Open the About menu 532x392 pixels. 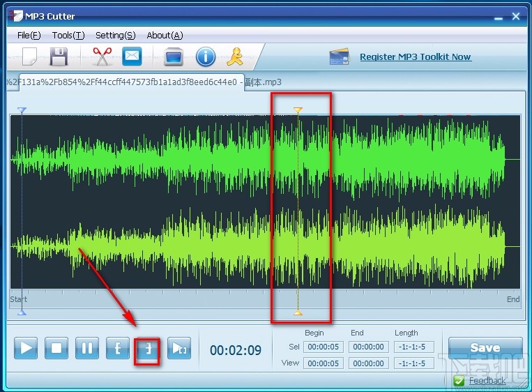[x=165, y=36]
